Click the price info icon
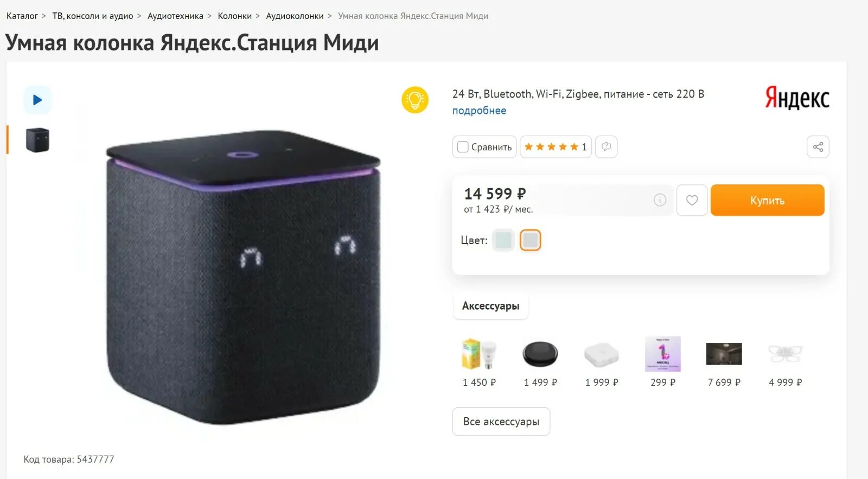The height and width of the screenshot is (479, 868). point(660,200)
